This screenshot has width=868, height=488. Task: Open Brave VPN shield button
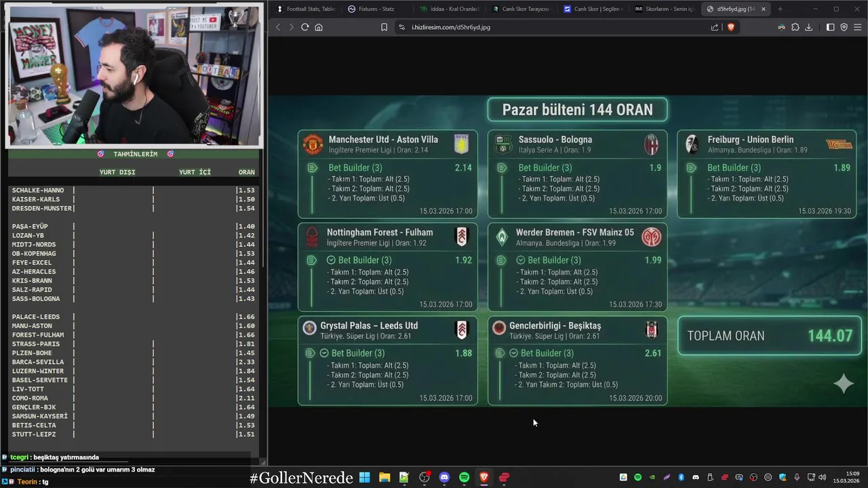(844, 27)
